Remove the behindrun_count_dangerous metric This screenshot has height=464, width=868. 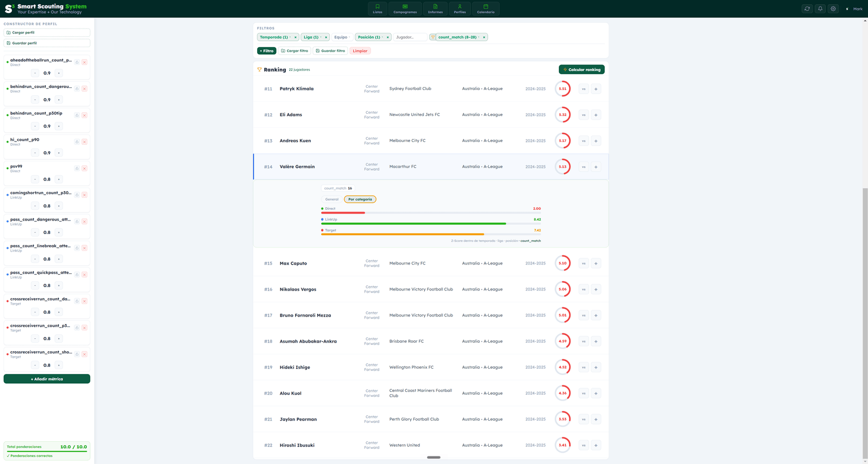click(85, 89)
